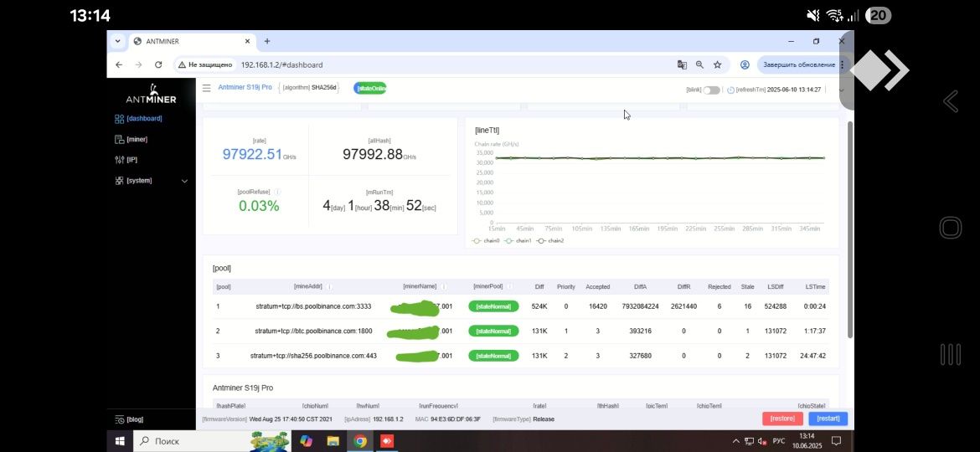The width and height of the screenshot is (980, 452).
Task: Click the restart button
Action: [x=828, y=419]
